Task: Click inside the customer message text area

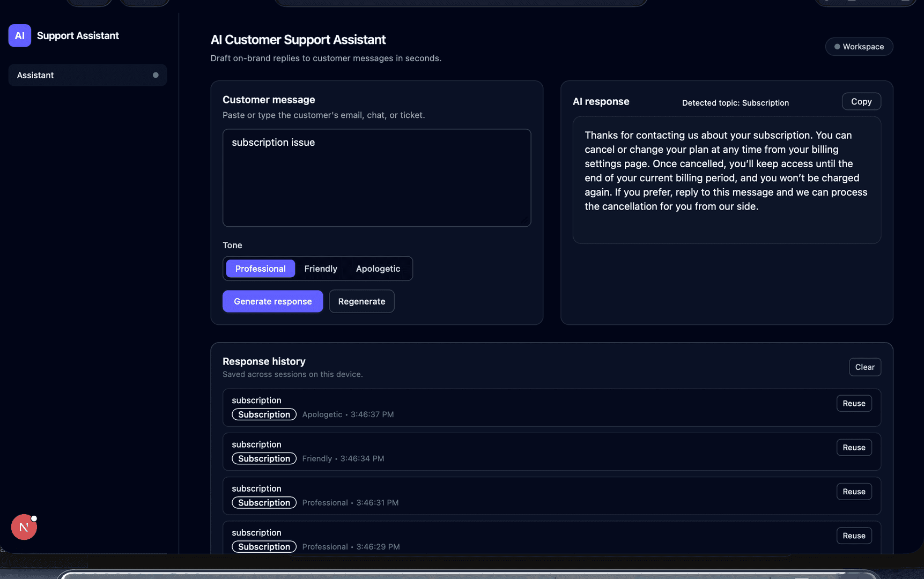Action: [377, 177]
